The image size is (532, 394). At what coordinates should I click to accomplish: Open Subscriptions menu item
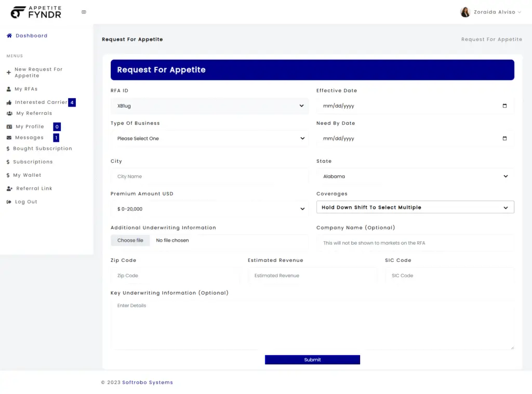(x=33, y=162)
